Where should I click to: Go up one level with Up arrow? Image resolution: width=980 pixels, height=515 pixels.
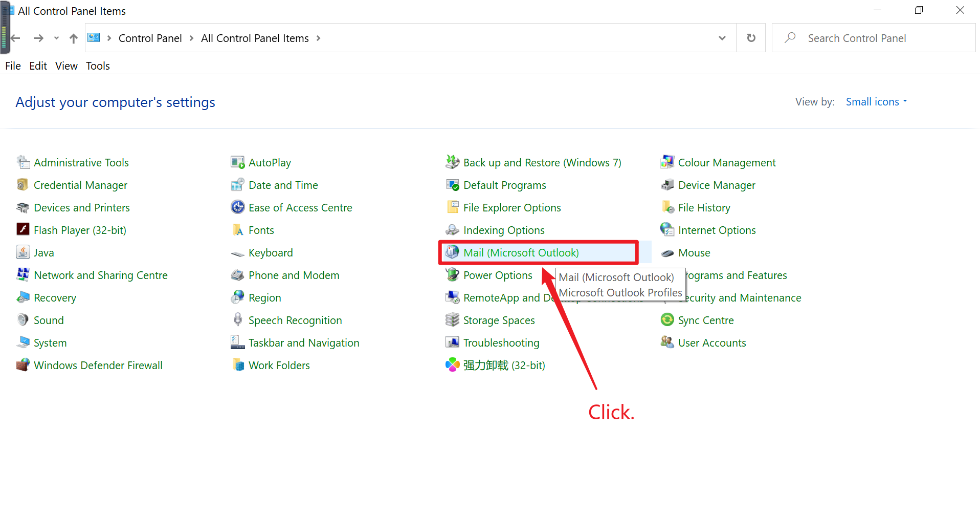[74, 38]
